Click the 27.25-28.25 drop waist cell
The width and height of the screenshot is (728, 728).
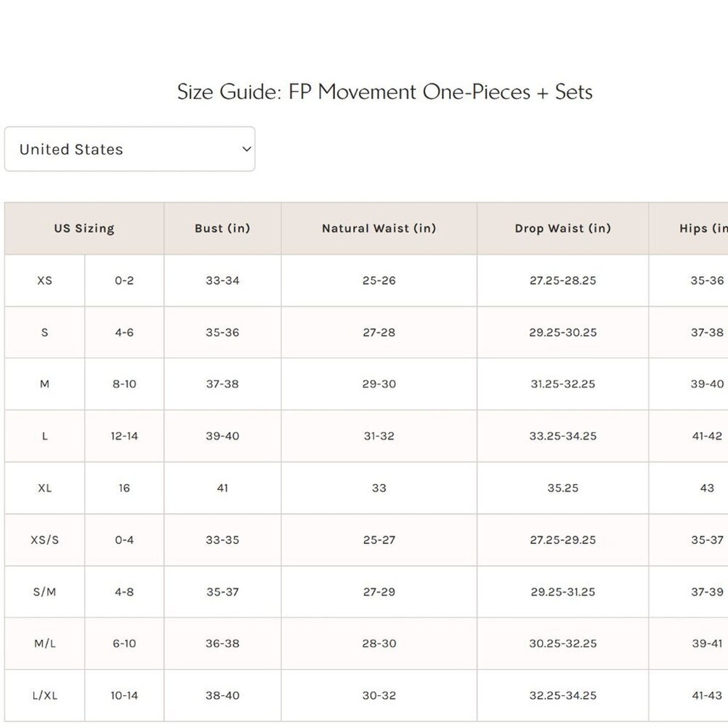563,281
